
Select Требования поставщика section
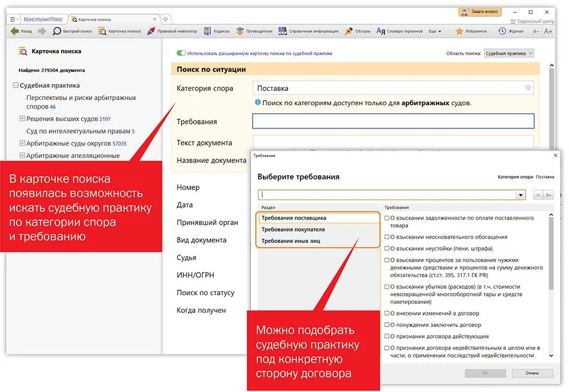pos(318,218)
